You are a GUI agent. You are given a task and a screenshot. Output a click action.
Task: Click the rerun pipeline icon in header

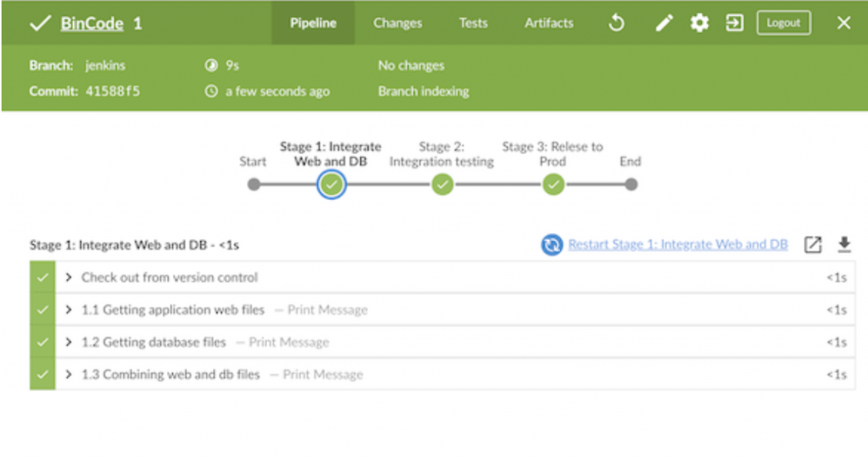(616, 23)
